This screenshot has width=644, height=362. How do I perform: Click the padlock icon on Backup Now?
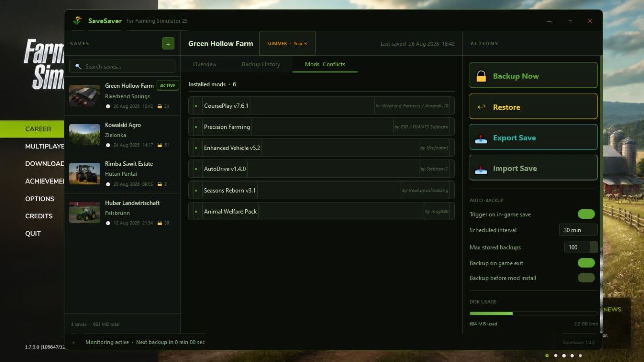481,76
